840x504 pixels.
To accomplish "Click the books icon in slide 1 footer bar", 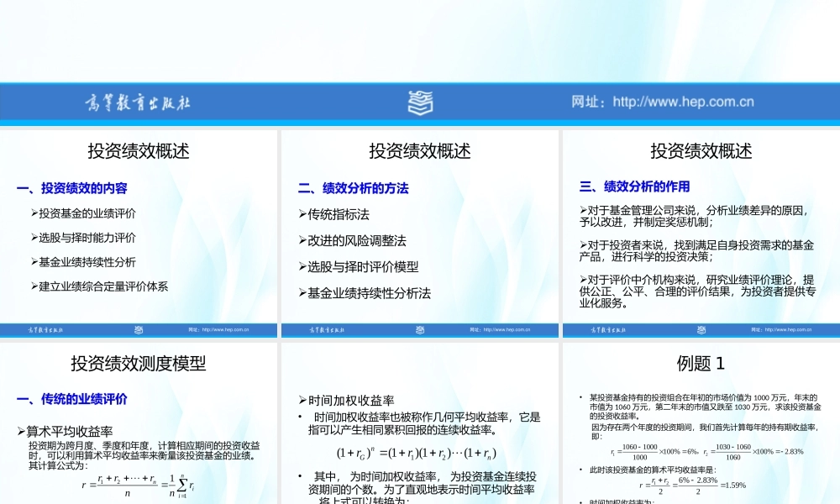I will coord(139,330).
